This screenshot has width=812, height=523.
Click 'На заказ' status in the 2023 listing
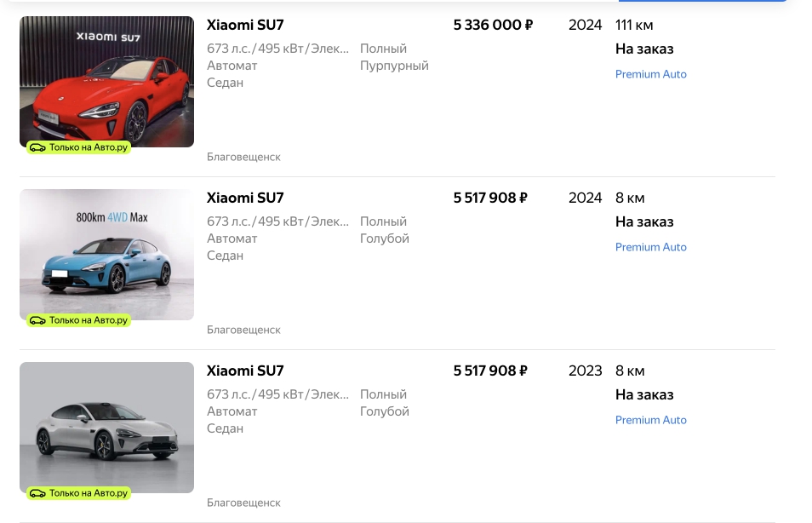pos(644,394)
